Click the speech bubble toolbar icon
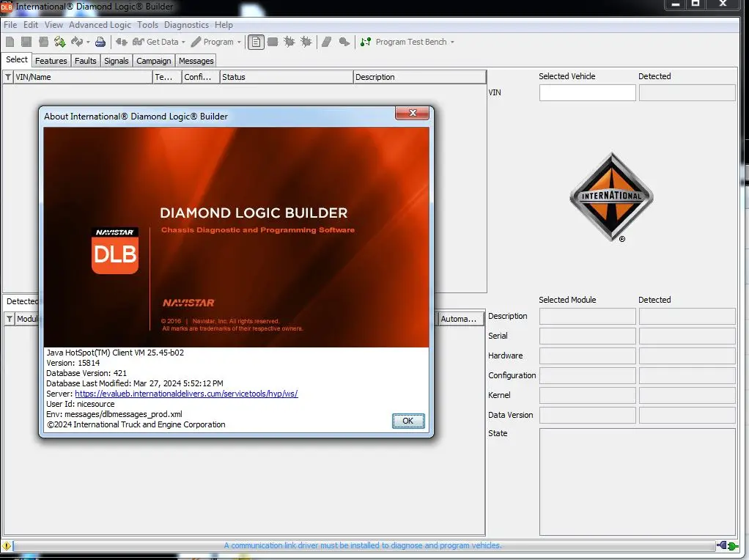This screenshot has height=560, width=749. pyautogui.click(x=344, y=42)
